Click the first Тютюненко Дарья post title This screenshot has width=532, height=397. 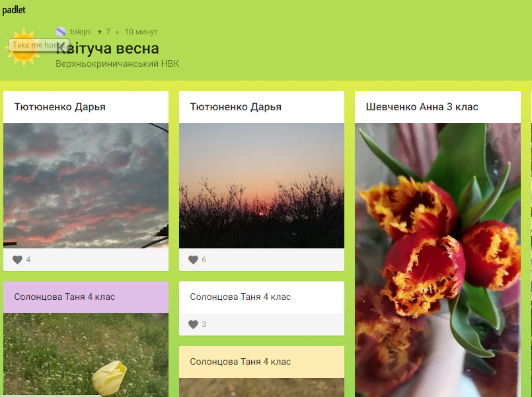(x=59, y=107)
